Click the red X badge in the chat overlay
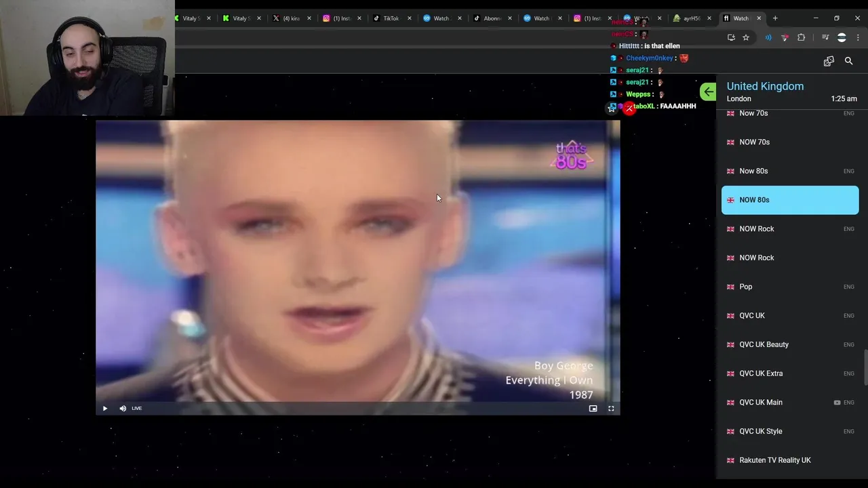The height and width of the screenshot is (488, 868). (x=629, y=108)
